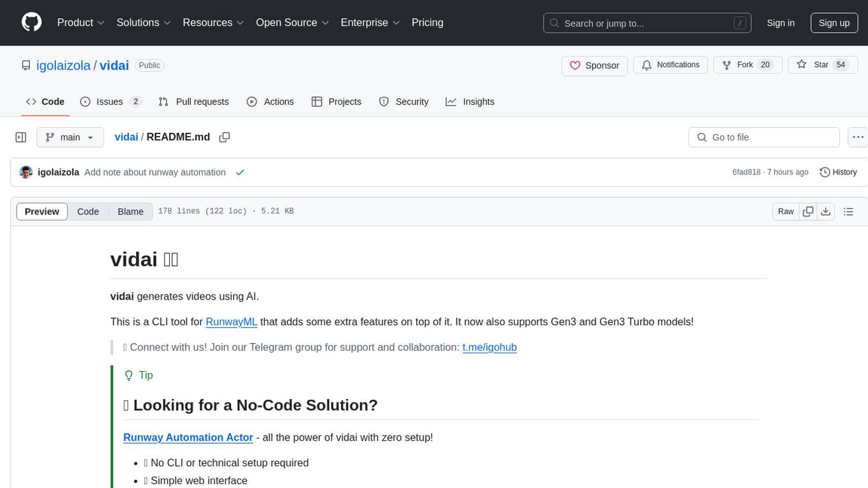
Task: Switch to the Security tab
Action: tap(403, 102)
